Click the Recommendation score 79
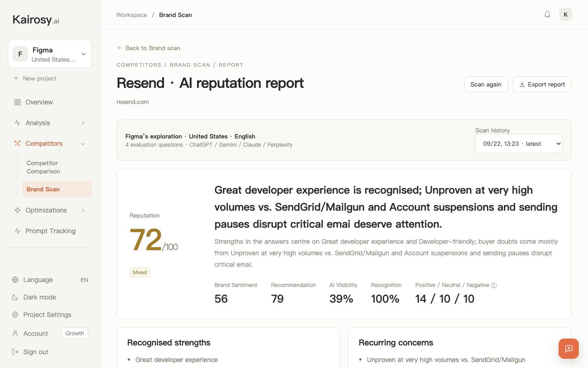 point(277,299)
